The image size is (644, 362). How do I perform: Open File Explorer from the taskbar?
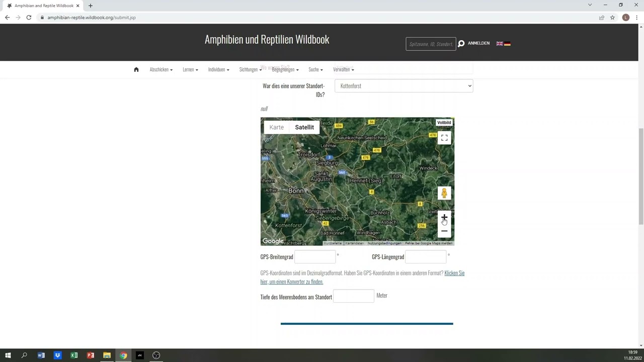click(x=107, y=355)
